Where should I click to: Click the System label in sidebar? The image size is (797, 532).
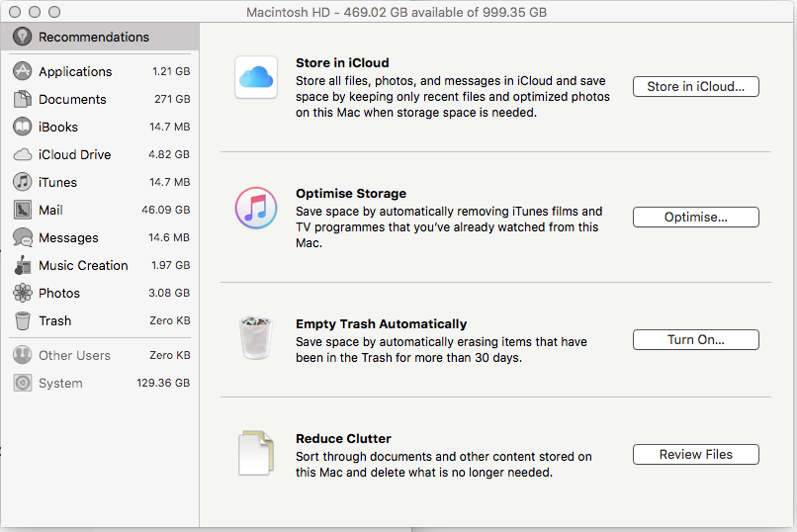tap(60, 383)
